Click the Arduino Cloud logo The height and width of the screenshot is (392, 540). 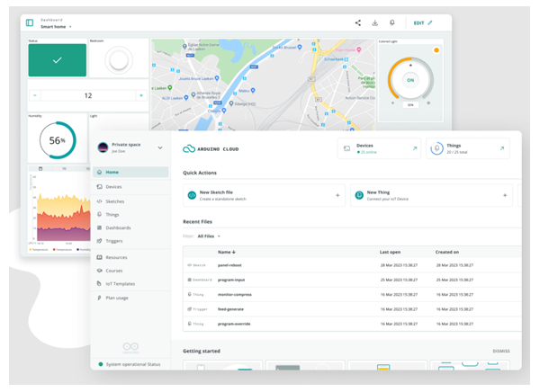[190, 149]
